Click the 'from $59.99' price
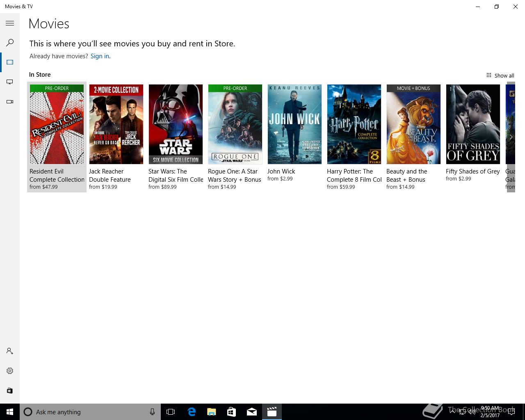525x420 pixels. coord(341,187)
